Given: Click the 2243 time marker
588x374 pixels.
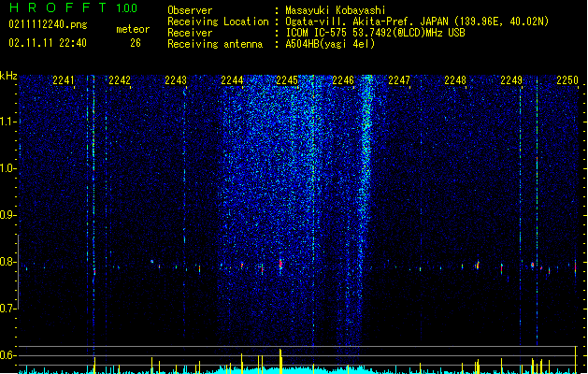Looking at the screenshot, I should (176, 80).
